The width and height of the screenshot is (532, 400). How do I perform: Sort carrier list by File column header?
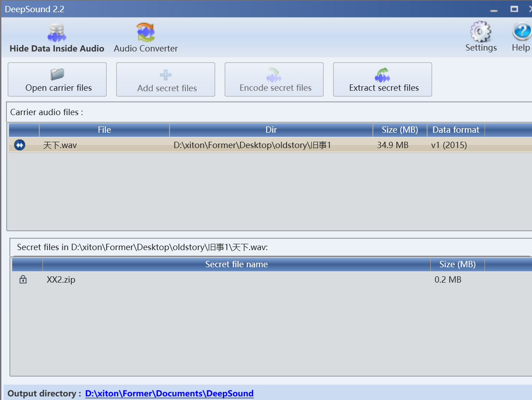pos(104,130)
